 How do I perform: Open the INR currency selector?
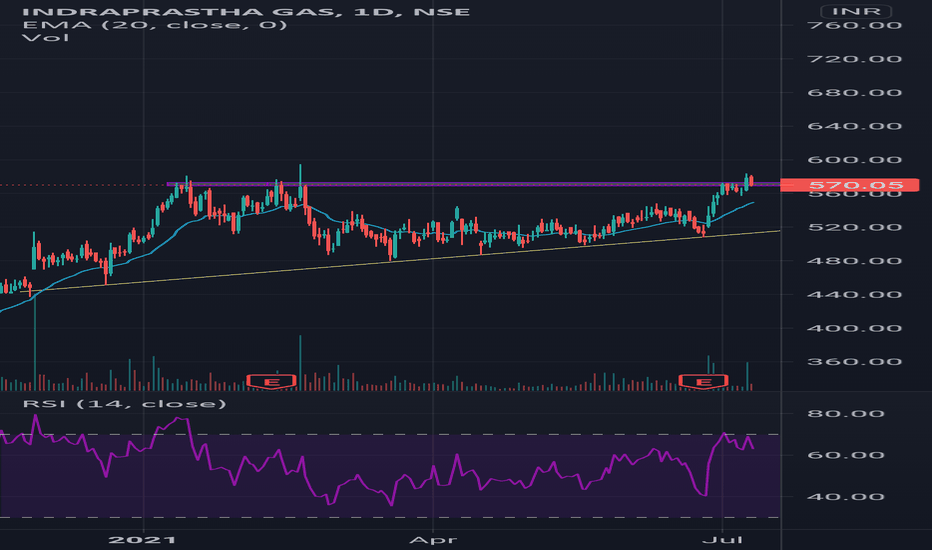click(x=856, y=11)
